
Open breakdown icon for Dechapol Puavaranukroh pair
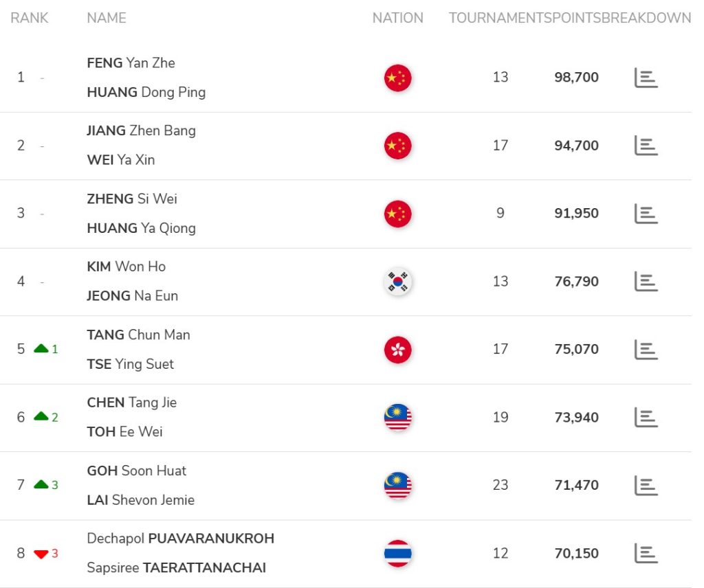tap(646, 554)
